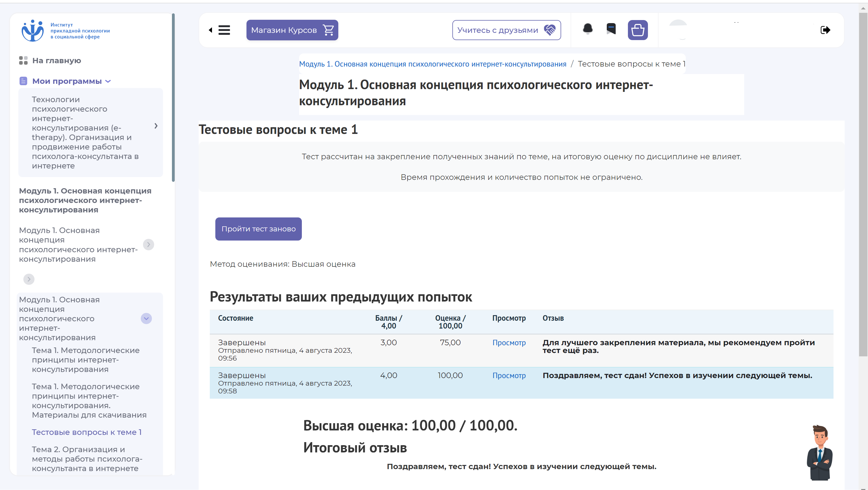Image resolution: width=868 pixels, height=490 pixels.
Task: Click the Итоговый отзыв heading
Action: (x=355, y=448)
